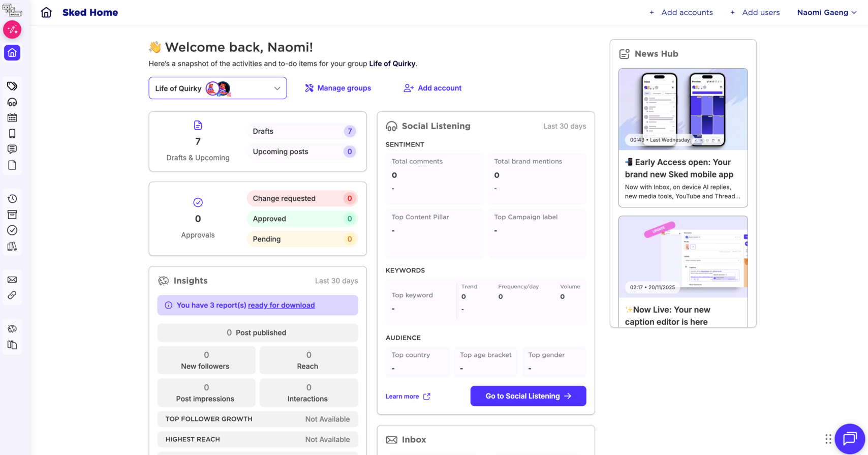Open the blank page drafts icon in sidebar

pyautogui.click(x=12, y=165)
